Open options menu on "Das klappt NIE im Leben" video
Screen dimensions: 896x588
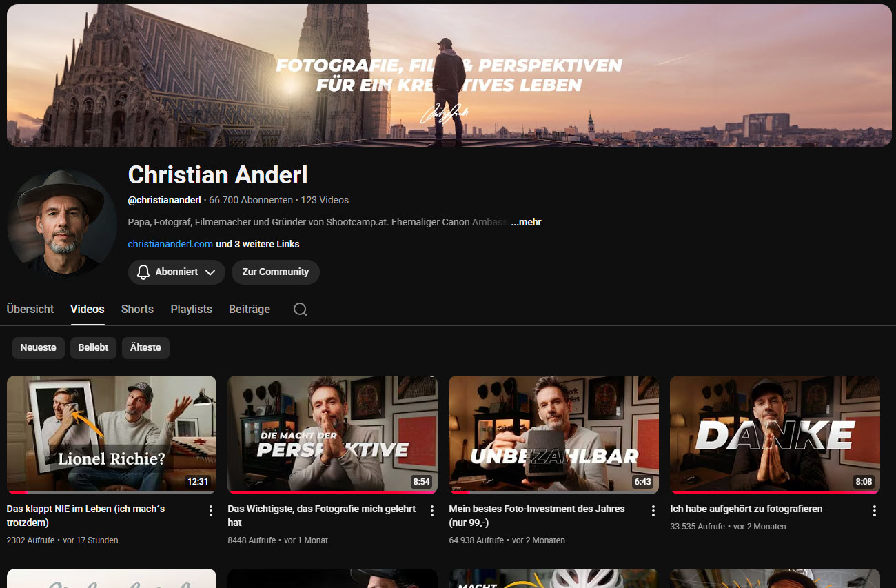tap(210, 510)
